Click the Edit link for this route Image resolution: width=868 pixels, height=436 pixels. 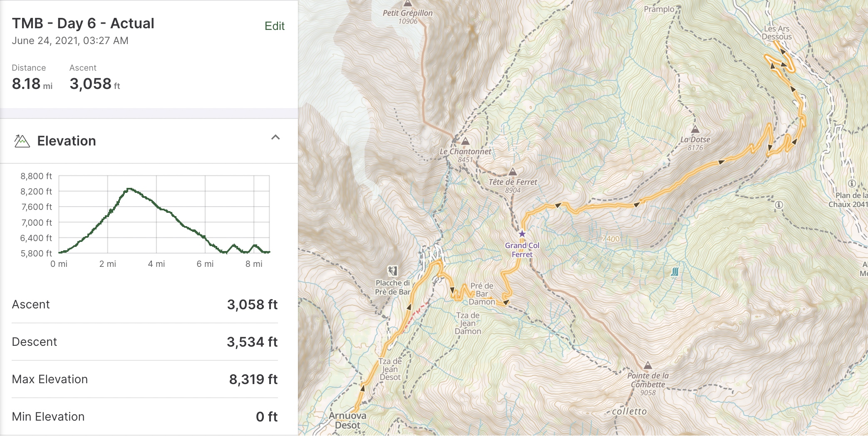tap(274, 26)
